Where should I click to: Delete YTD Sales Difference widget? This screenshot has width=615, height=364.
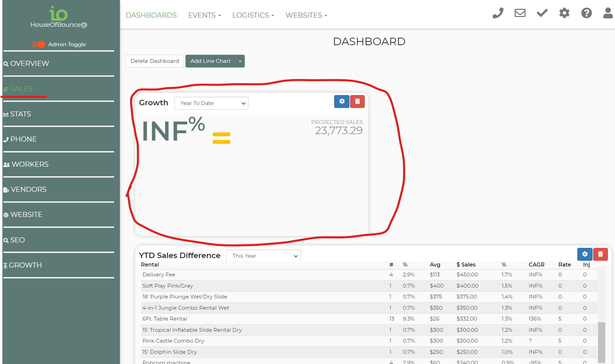pos(600,254)
